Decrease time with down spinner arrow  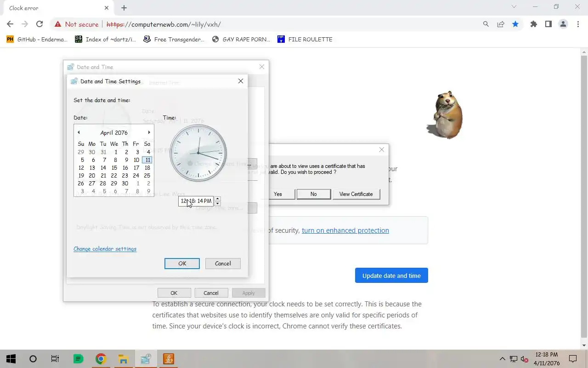tap(218, 203)
